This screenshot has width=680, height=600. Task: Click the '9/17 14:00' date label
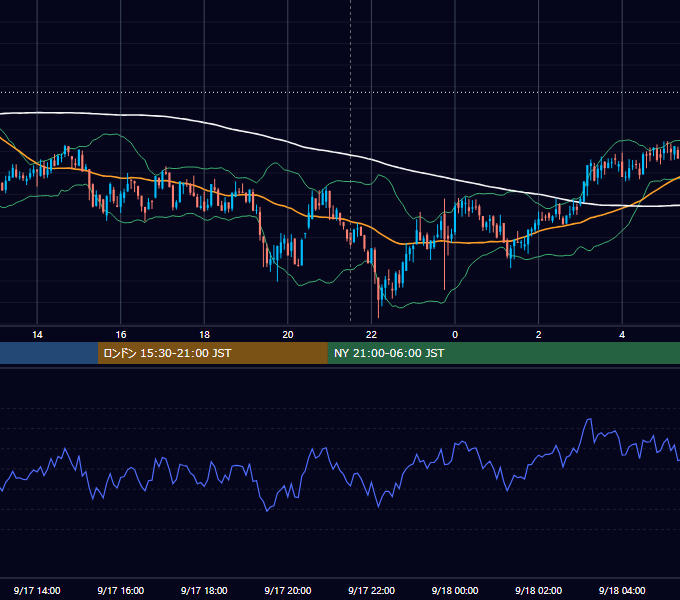click(37, 590)
